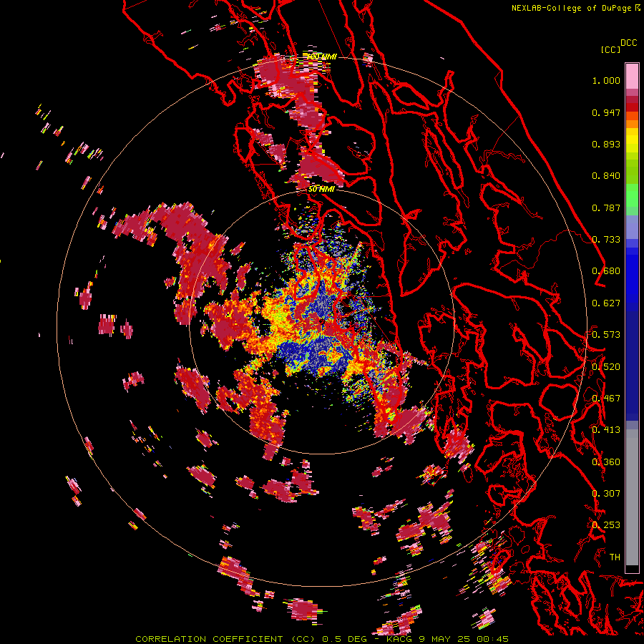Viewport: 644px width, 644px height.
Task: Pick the pink segment of the color bar
Action: [632, 77]
